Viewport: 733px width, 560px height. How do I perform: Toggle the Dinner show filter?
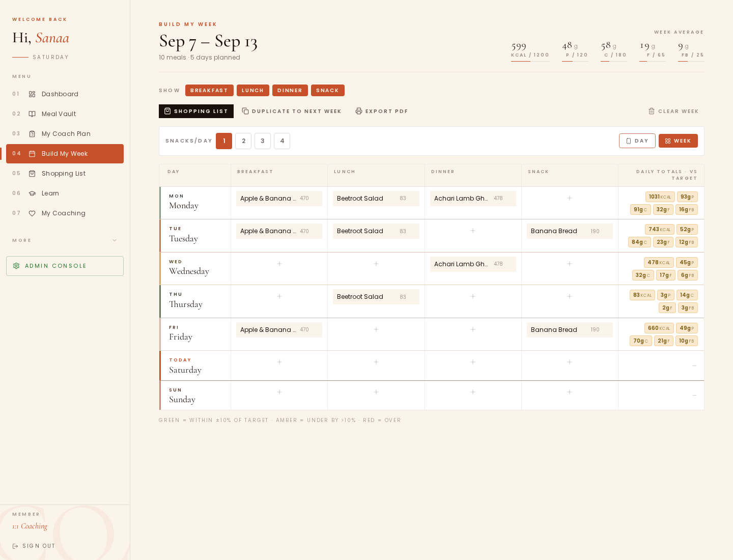tap(290, 90)
